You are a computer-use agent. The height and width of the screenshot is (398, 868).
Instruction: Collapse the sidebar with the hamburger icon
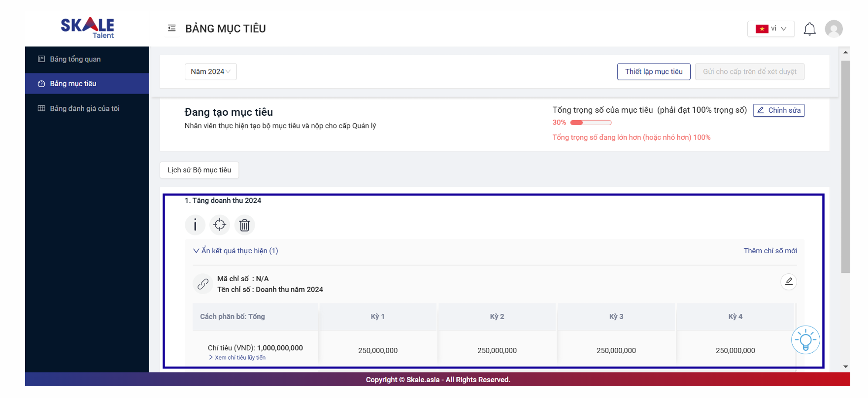(x=172, y=29)
